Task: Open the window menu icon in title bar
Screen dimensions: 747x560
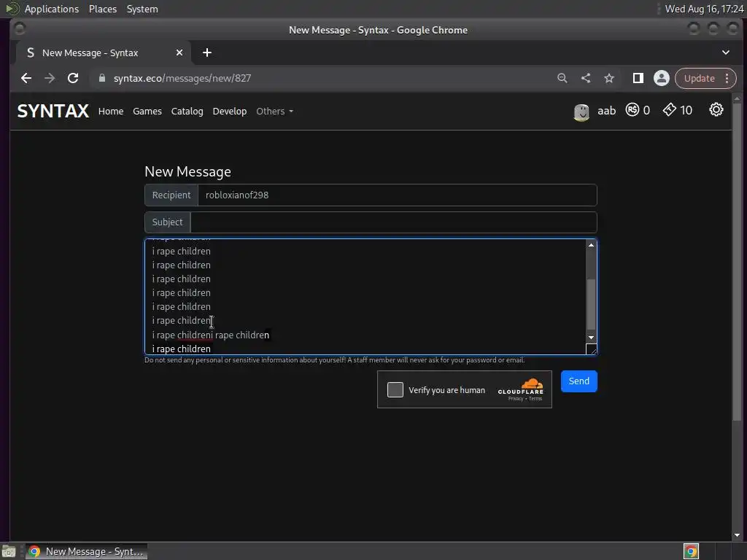Action: pos(20,29)
